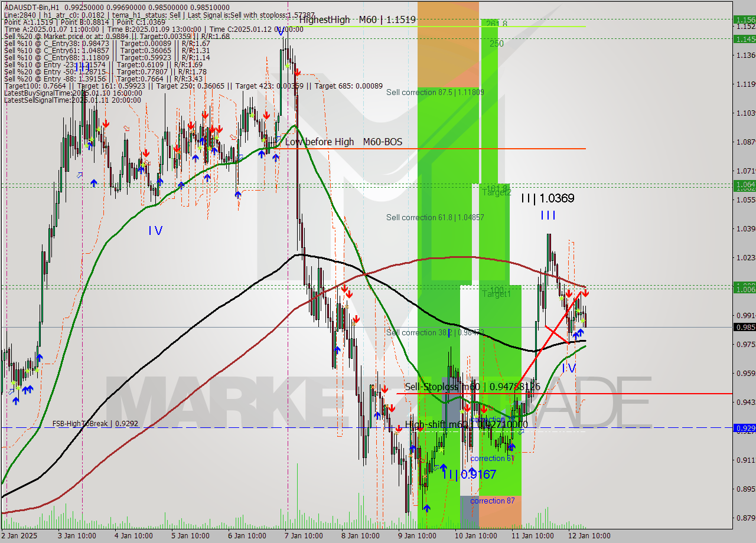
Task: Select 'Sell-Stoploss m60 | 0.94788126' label
Action: point(472,387)
